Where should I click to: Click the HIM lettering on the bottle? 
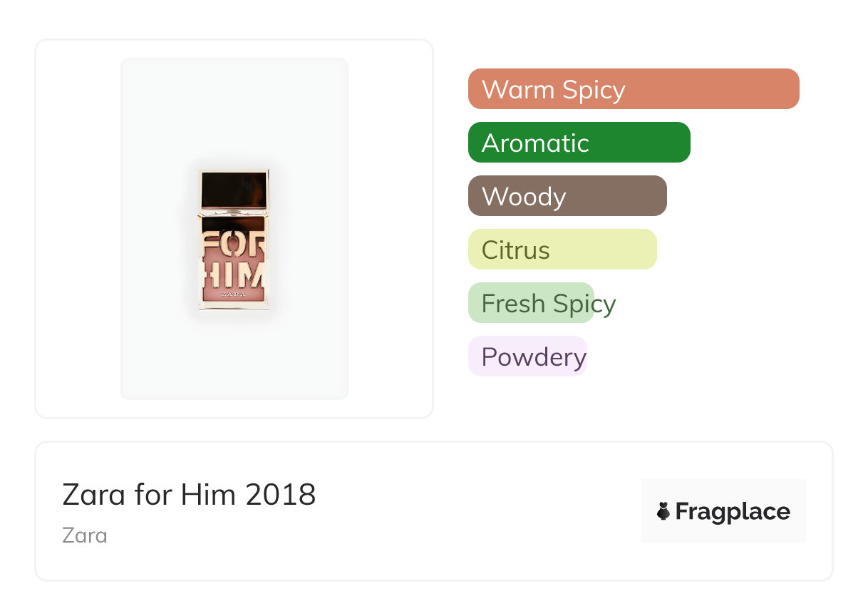(234, 275)
